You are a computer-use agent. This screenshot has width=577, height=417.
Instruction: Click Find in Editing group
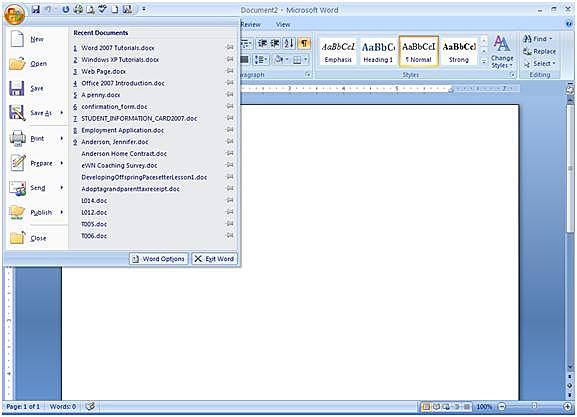coord(538,39)
